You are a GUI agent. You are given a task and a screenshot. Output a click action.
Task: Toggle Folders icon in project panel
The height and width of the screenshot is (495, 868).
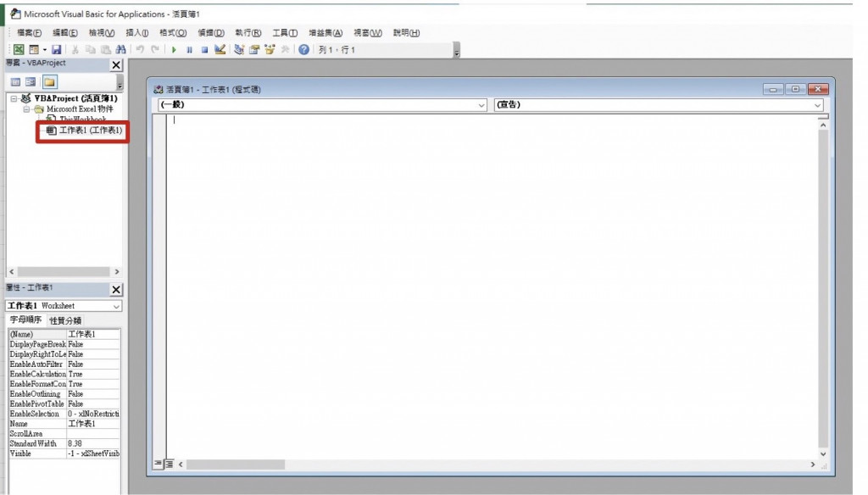tap(49, 82)
